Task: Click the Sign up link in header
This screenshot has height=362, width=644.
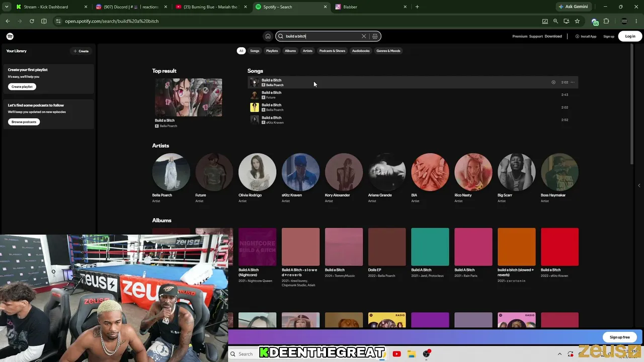Action: click(609, 36)
